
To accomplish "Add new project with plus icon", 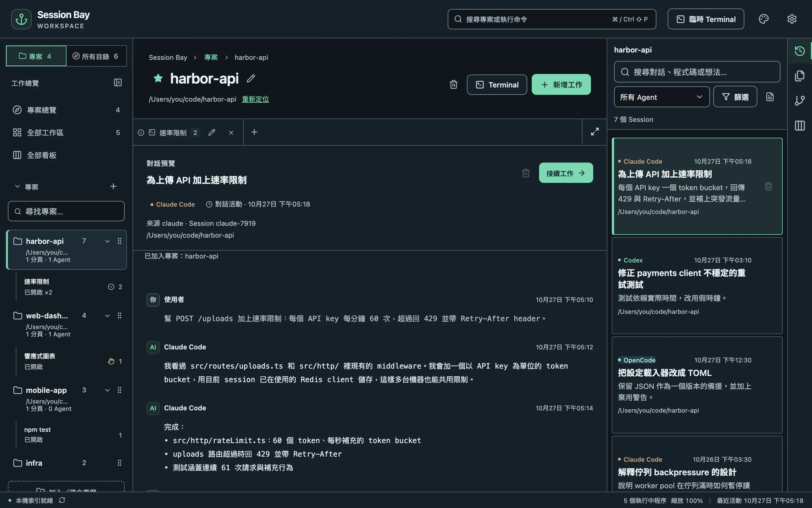I will click(x=113, y=187).
